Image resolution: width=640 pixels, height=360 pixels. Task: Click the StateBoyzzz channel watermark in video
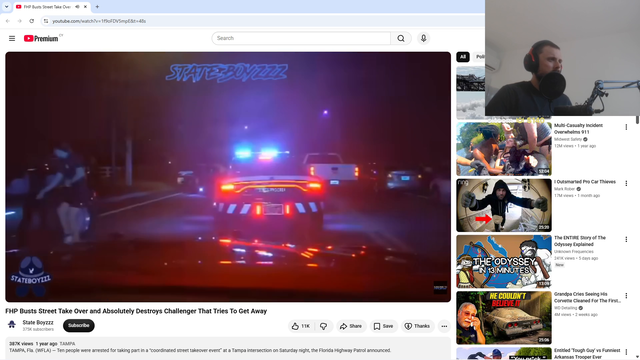point(440,287)
